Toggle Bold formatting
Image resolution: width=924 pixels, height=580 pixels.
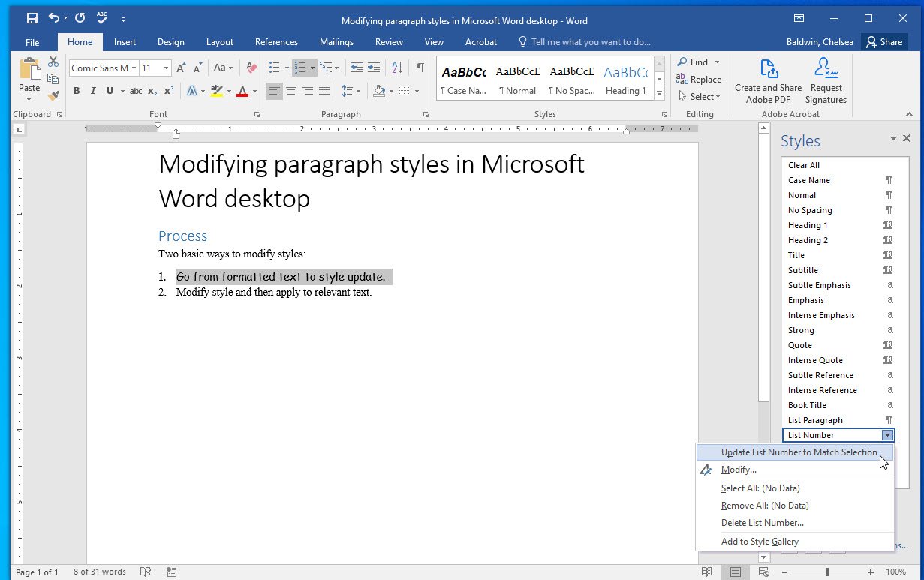click(77, 91)
